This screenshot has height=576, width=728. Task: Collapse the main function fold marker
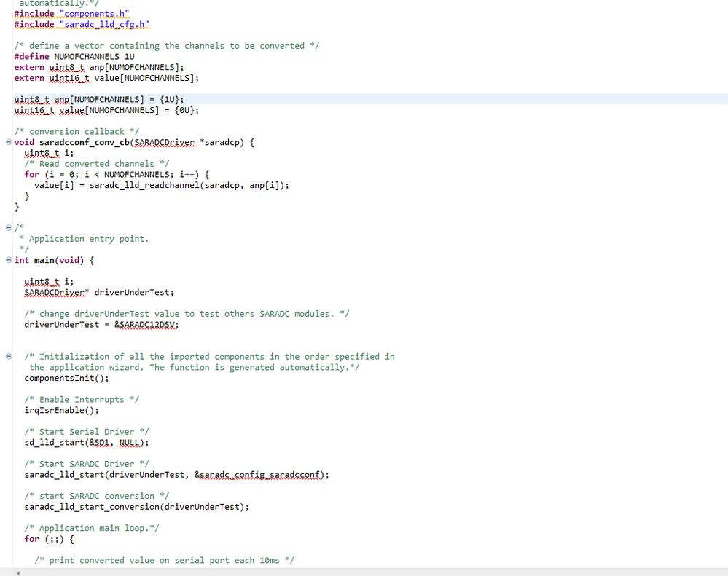point(9,260)
